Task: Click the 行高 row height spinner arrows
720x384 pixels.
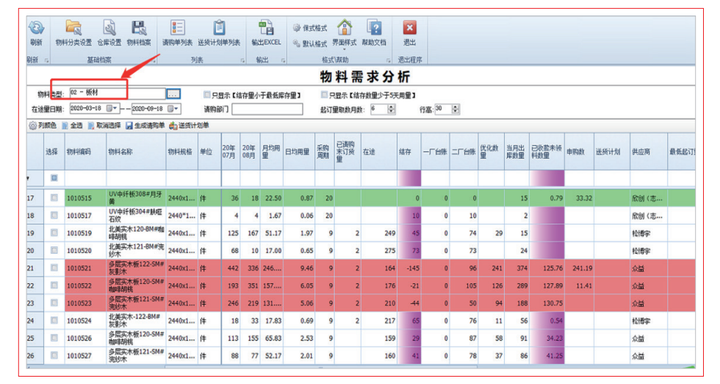Action: pos(456,109)
